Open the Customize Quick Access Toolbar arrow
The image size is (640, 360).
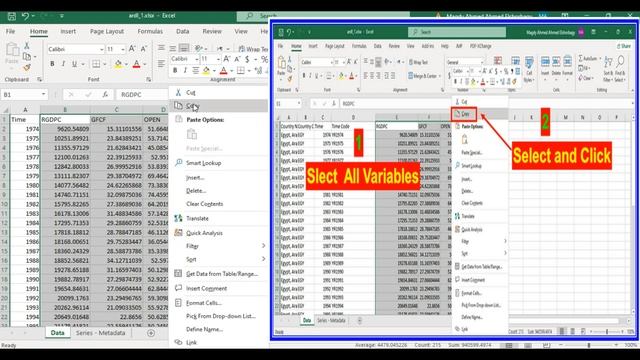62,16
